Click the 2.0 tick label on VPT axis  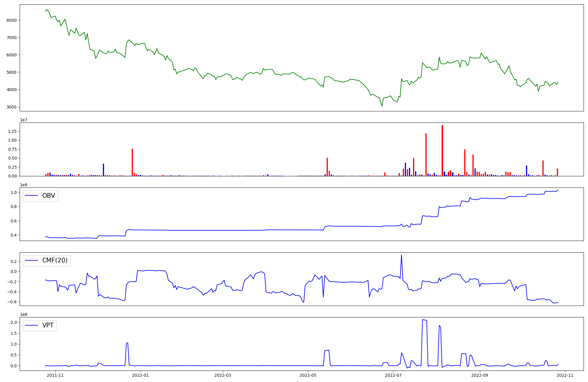14,323
